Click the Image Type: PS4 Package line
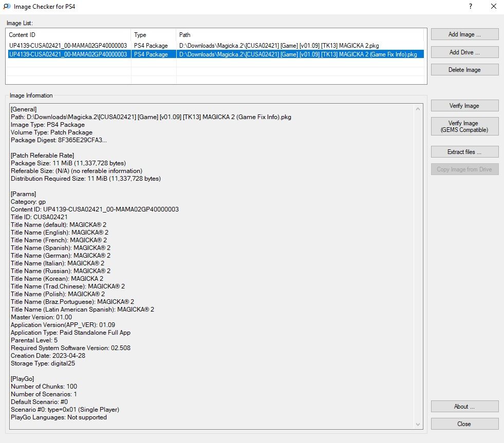Screen dimensions: 504x443 pyautogui.click(x=48, y=125)
